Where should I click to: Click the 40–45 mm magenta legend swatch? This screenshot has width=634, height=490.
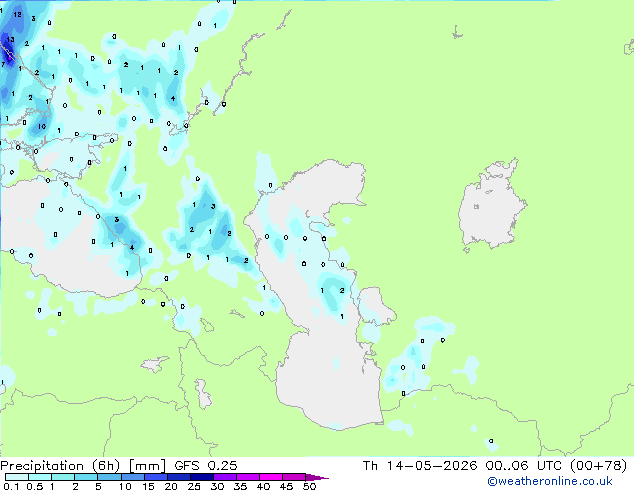(271, 477)
